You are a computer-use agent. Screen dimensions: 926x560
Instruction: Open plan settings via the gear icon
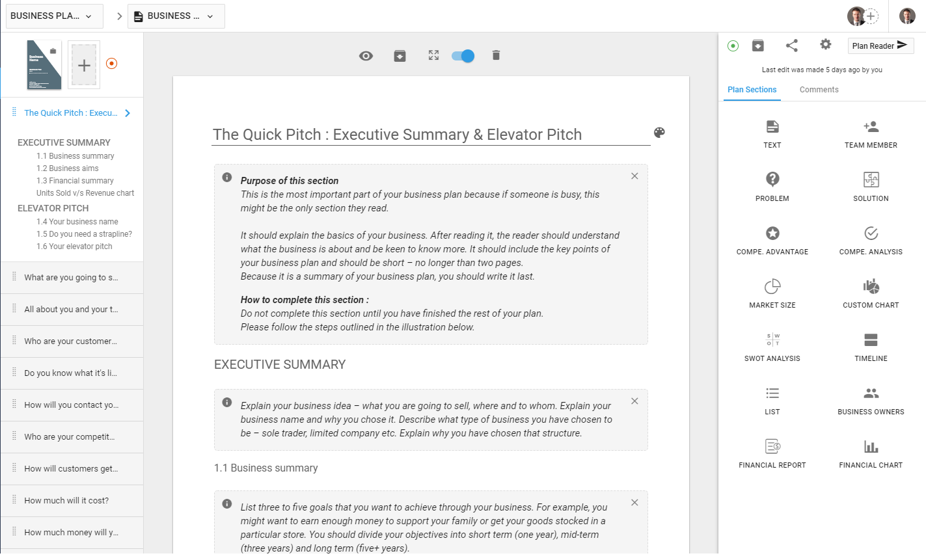click(824, 46)
